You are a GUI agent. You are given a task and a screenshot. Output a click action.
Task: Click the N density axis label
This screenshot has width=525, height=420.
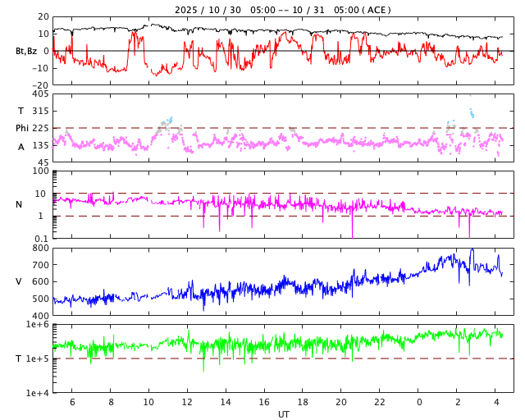pyautogui.click(x=20, y=204)
